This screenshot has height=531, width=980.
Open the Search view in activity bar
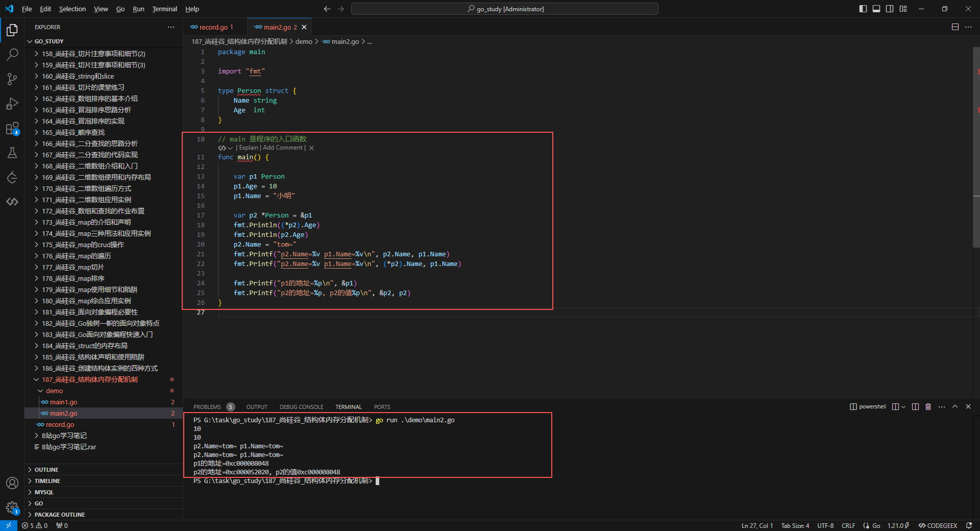coord(12,54)
